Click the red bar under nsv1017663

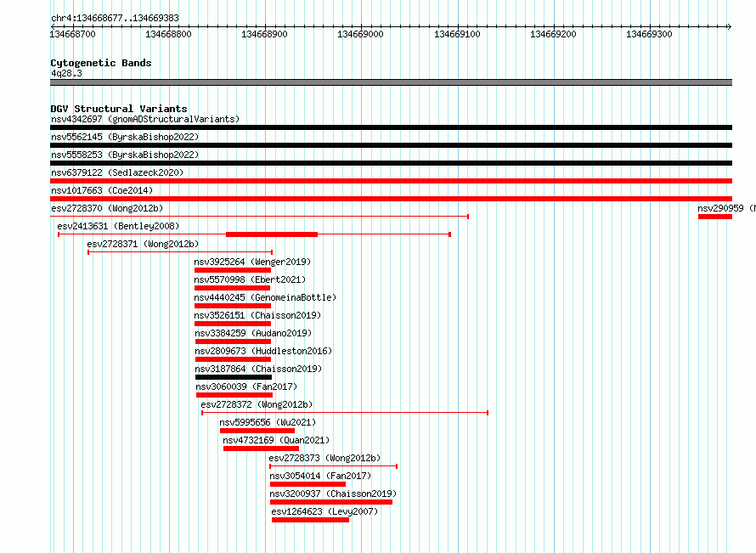391,199
